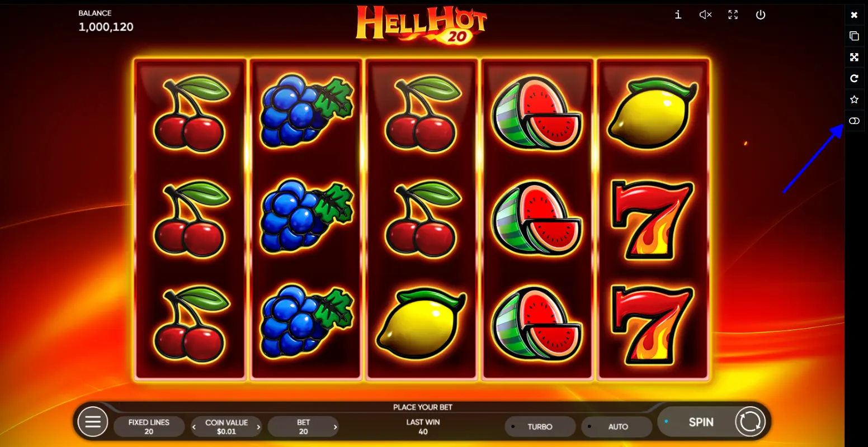Enter fullscreen mode via corner-brackets icon
The image size is (868, 447).
733,15
